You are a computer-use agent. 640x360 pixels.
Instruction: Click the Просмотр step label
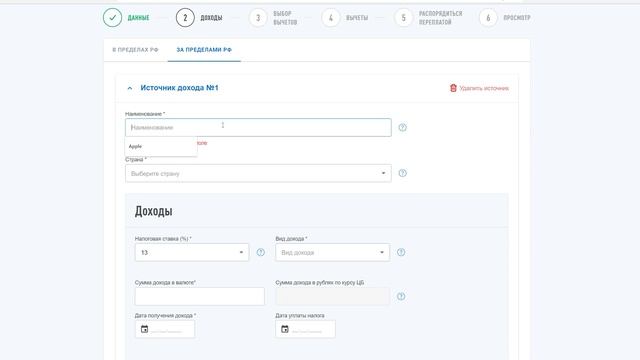pos(517,18)
